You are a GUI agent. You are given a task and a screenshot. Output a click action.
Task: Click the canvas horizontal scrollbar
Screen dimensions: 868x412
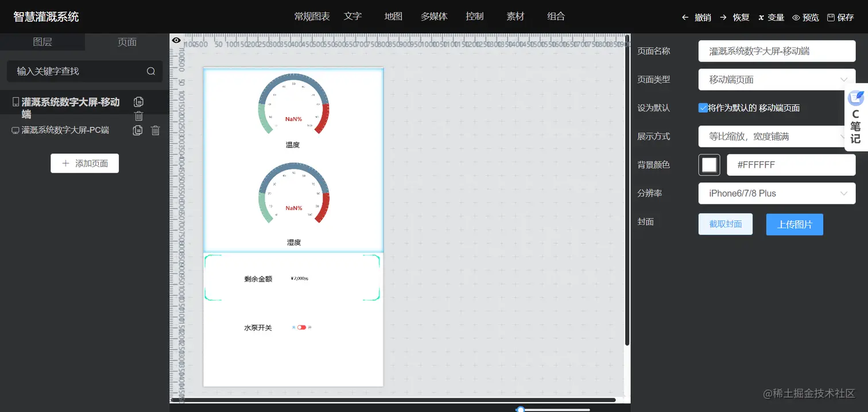[393, 400]
